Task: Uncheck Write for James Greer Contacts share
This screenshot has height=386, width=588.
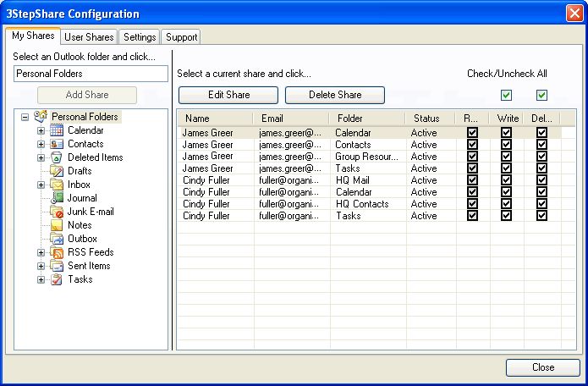Action: click(x=506, y=145)
